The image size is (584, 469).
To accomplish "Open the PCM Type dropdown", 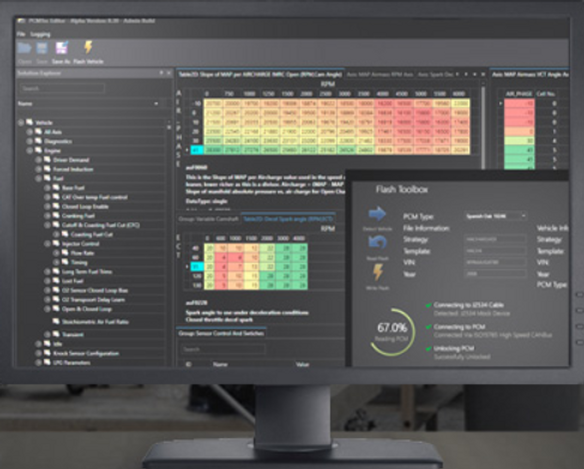I will pos(496,216).
